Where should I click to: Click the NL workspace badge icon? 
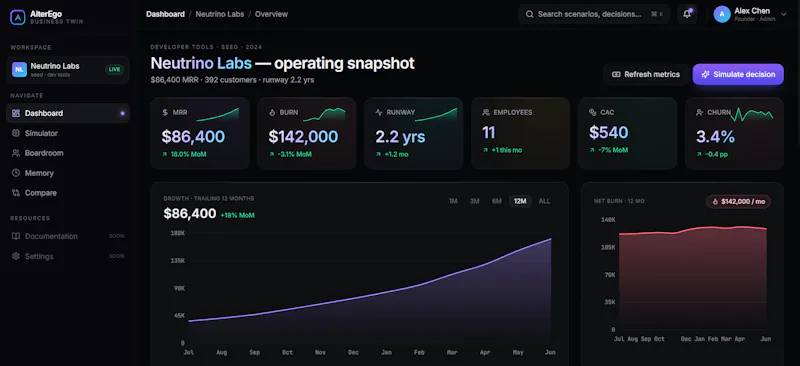point(19,70)
